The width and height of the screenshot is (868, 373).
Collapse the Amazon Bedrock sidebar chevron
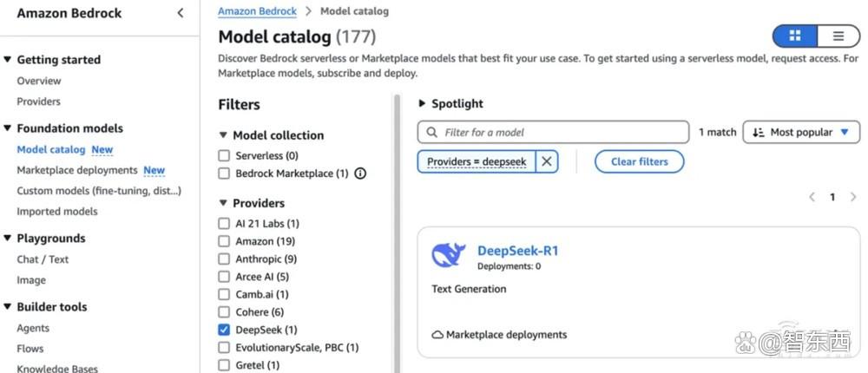click(x=181, y=13)
